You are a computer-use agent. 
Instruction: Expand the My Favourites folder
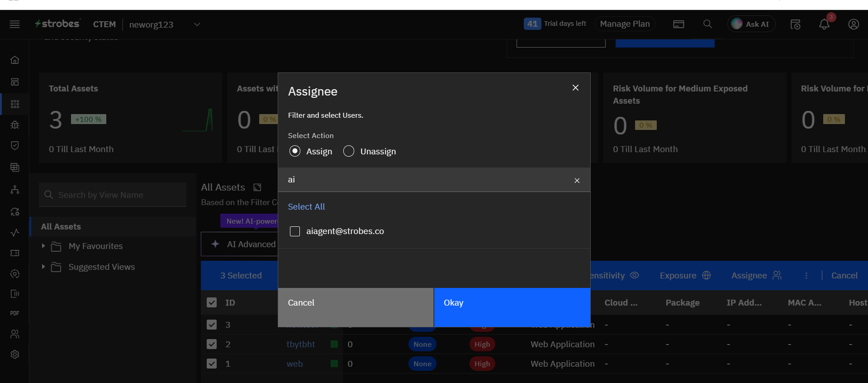43,246
